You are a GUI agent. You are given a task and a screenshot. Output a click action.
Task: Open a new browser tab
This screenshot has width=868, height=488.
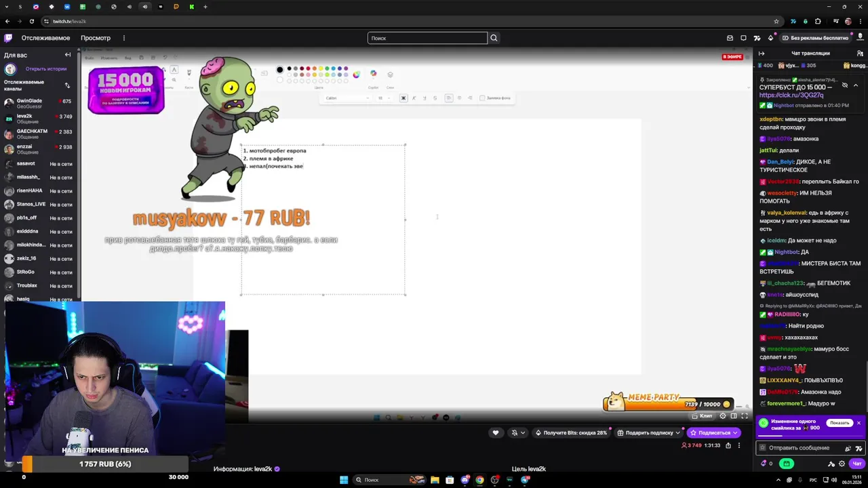(x=205, y=7)
